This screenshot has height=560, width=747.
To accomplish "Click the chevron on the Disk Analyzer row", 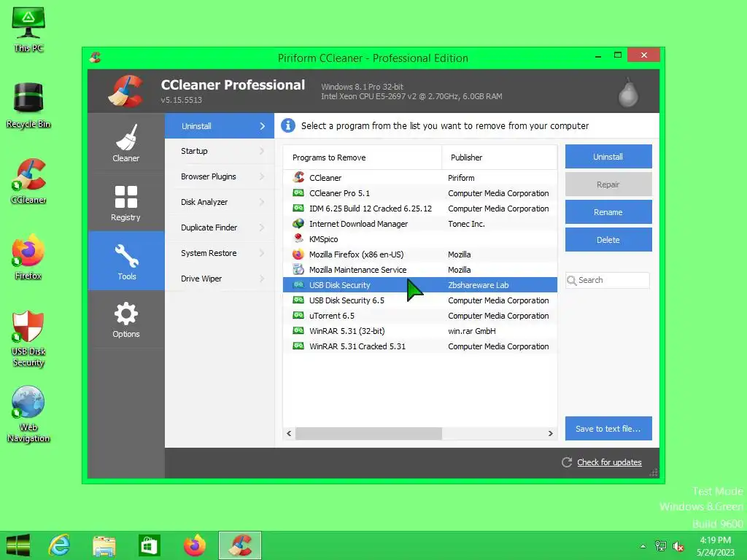I will [262, 202].
